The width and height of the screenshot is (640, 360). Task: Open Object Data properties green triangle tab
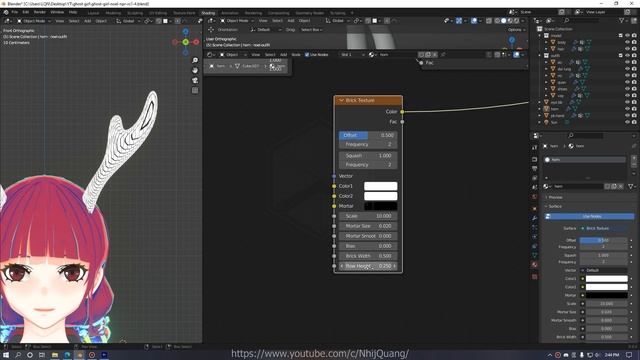[x=535, y=255]
